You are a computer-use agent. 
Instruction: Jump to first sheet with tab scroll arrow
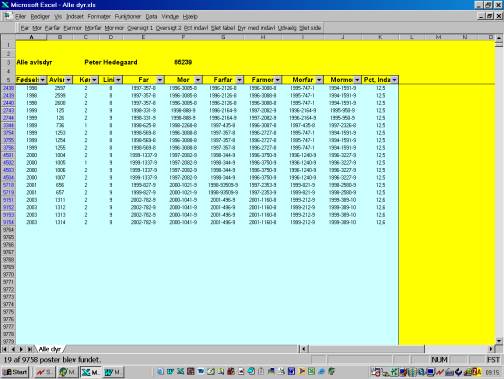pos(5,349)
